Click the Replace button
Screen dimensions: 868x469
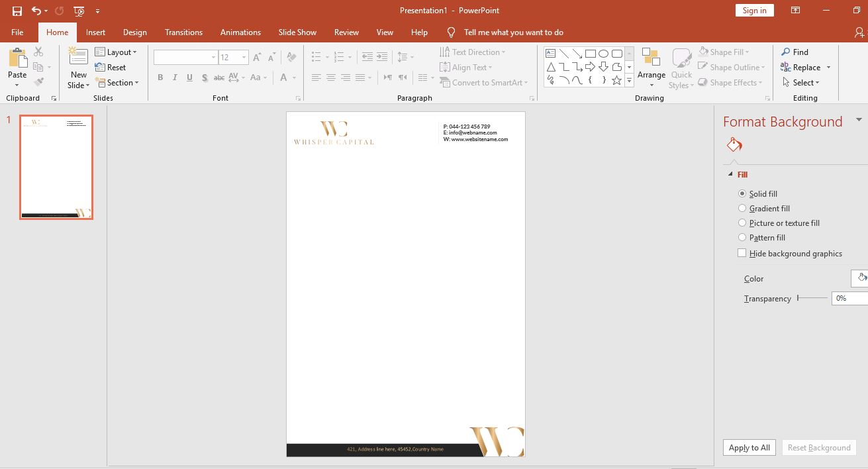click(801, 68)
